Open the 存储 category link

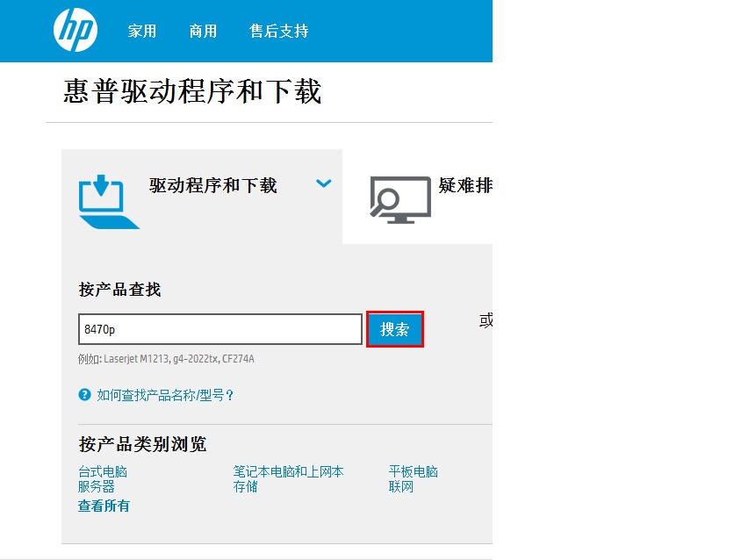(x=245, y=486)
